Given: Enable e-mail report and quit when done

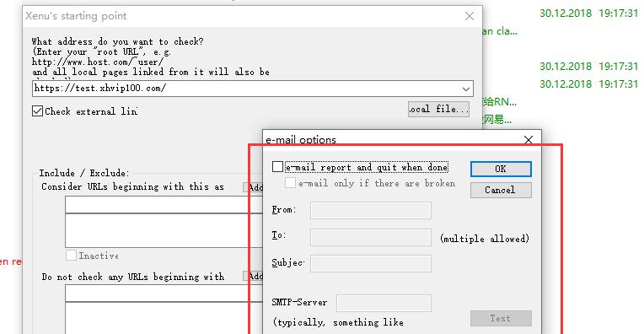Looking at the screenshot, I should pyautogui.click(x=277, y=167).
